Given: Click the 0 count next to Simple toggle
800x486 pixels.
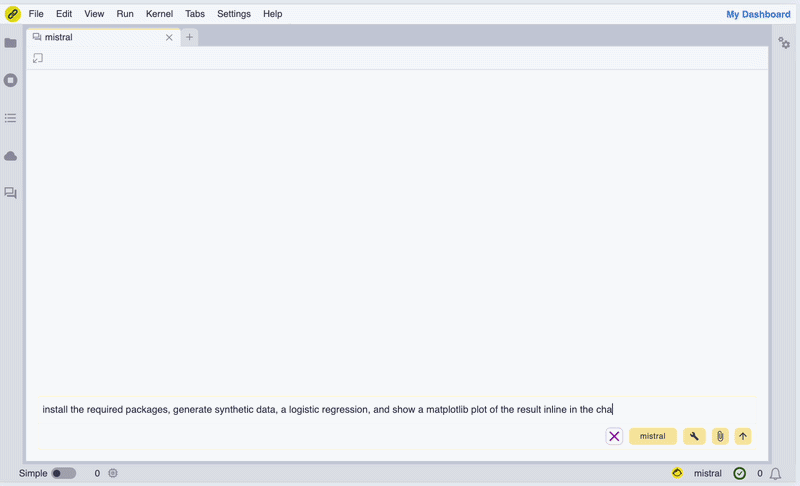Looking at the screenshot, I should point(97,473).
